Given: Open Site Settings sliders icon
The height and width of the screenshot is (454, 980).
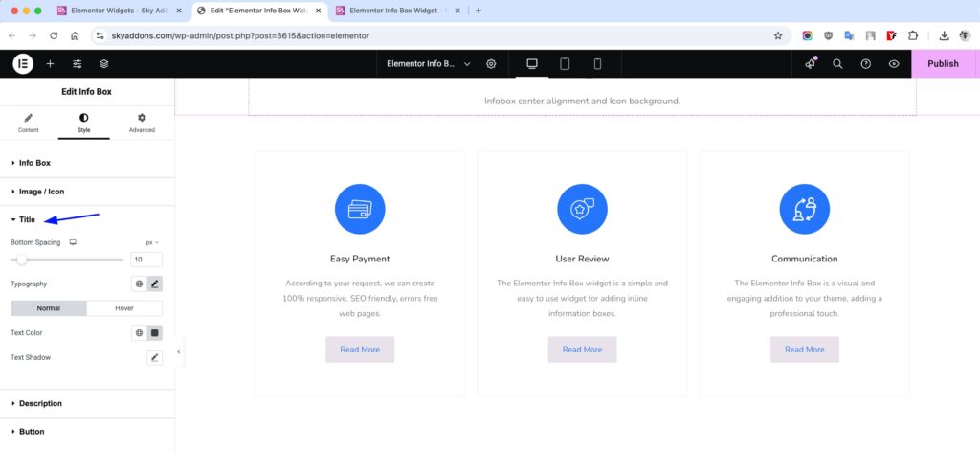Looking at the screenshot, I should [x=78, y=64].
